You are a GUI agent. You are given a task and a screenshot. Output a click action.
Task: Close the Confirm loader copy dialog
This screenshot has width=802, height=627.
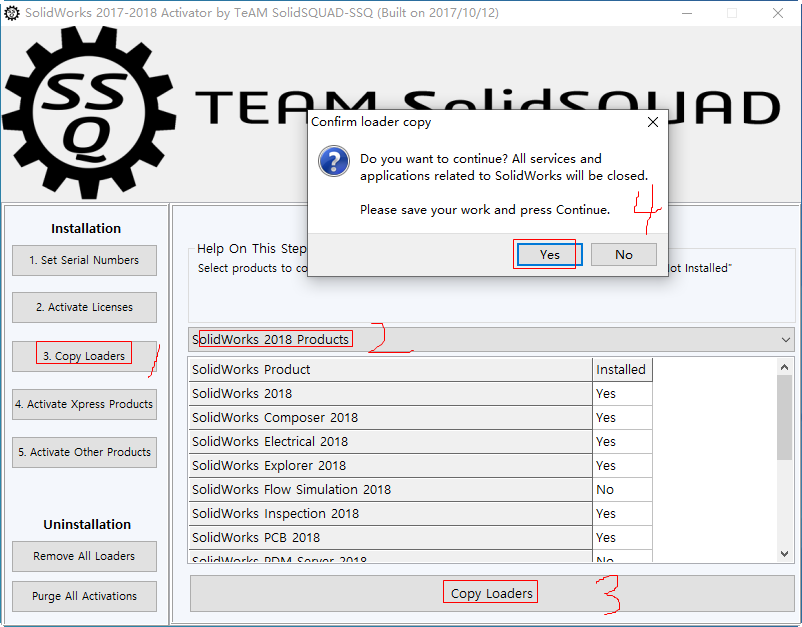click(x=653, y=122)
